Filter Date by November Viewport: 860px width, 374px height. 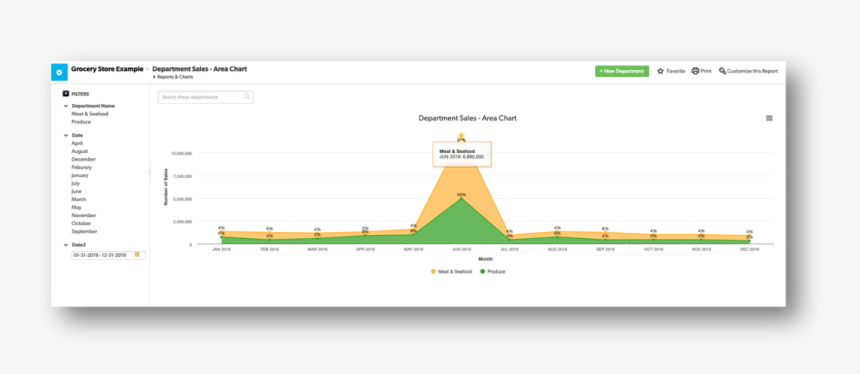pos(84,216)
